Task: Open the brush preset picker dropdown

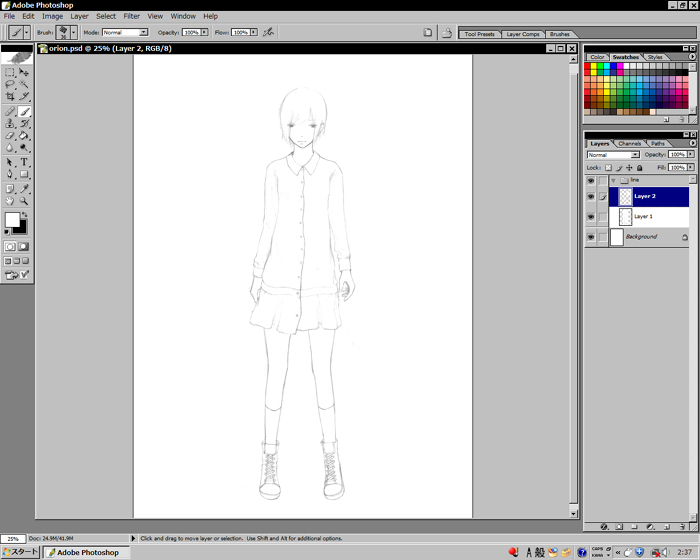Action: (x=73, y=32)
